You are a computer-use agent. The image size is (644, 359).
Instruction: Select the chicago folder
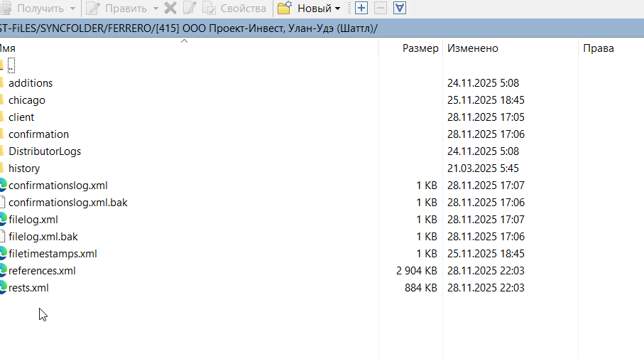[x=27, y=100]
